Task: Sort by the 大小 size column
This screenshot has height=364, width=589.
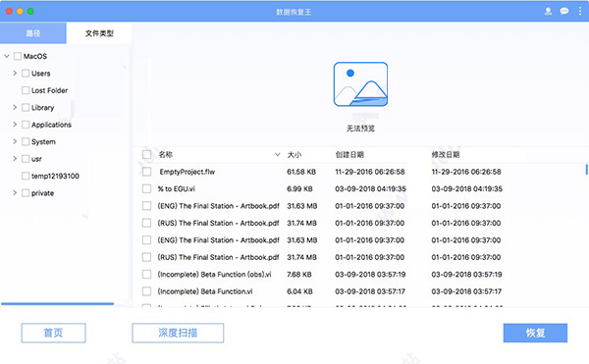Action: tap(294, 155)
